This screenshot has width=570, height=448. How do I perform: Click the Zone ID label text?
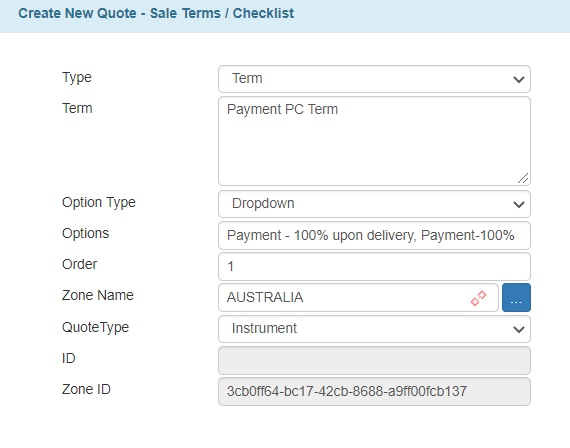click(x=86, y=389)
